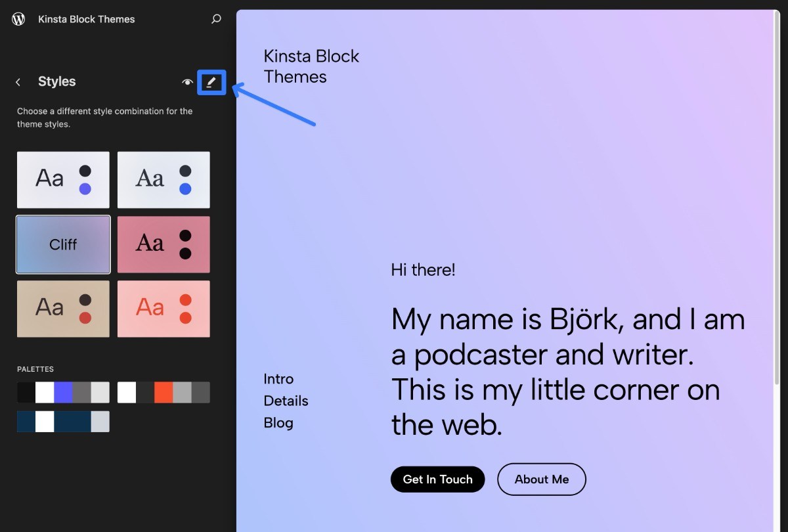Apply the first black-and-blue palette
Screen dimensions: 788x532
(63, 392)
